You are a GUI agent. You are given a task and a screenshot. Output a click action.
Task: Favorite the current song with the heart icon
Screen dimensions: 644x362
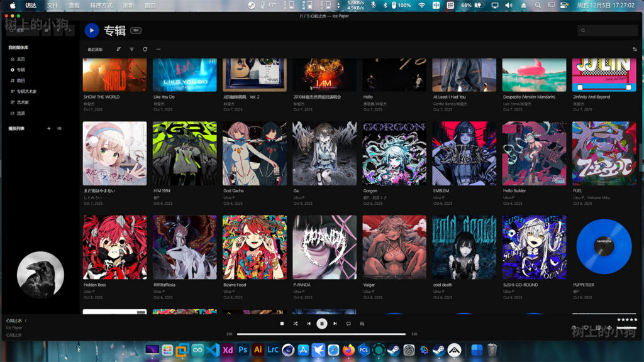[586, 327]
